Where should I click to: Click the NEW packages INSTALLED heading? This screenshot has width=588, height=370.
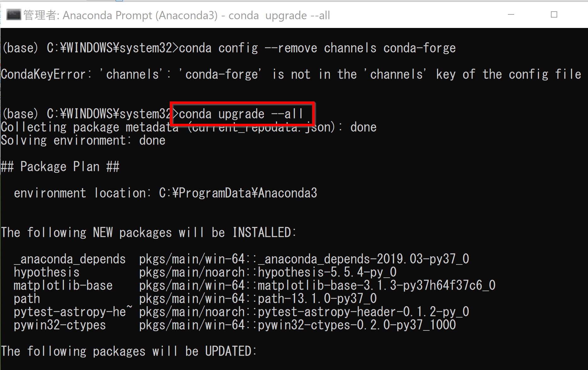coord(149,233)
